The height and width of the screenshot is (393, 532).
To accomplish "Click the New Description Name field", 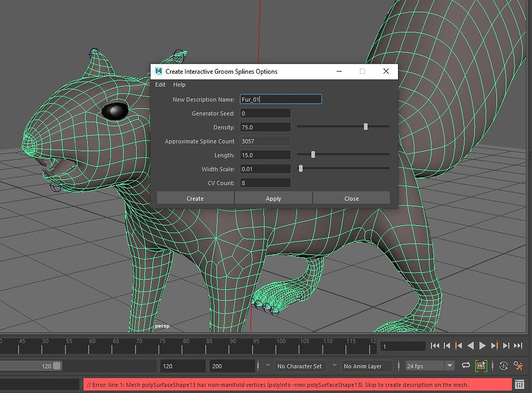I will pos(281,99).
